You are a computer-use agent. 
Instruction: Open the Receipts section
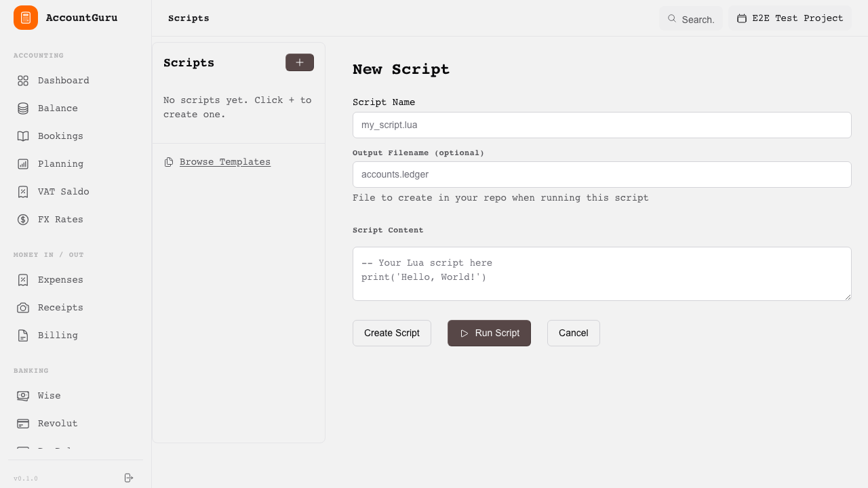pos(60,307)
